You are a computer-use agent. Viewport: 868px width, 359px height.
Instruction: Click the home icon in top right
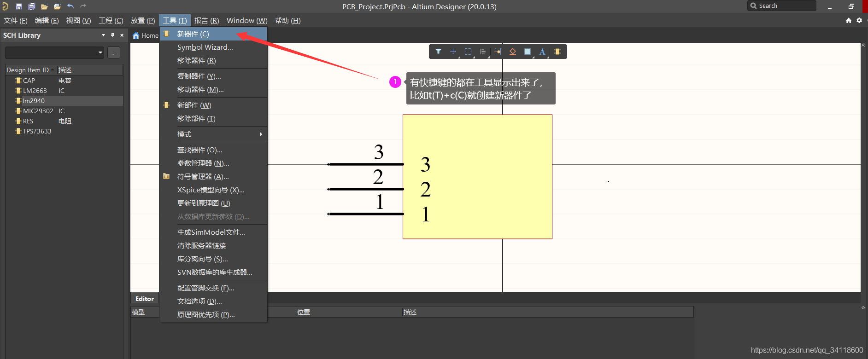849,20
